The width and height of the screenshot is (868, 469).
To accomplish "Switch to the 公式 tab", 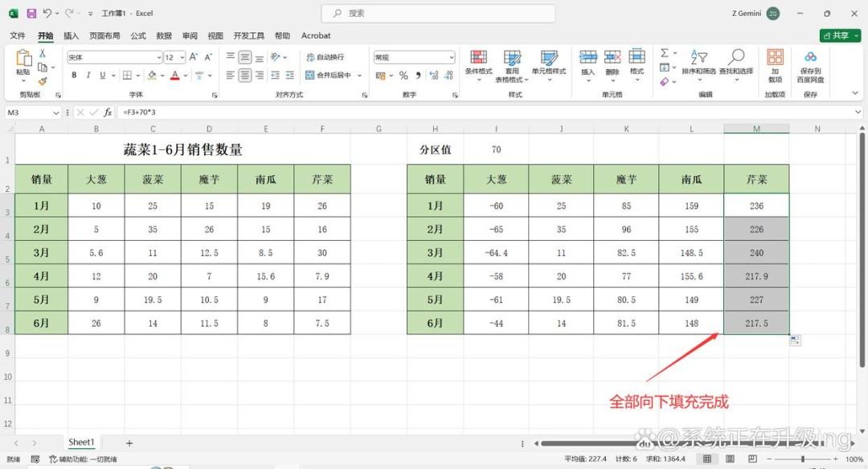I will coord(138,35).
